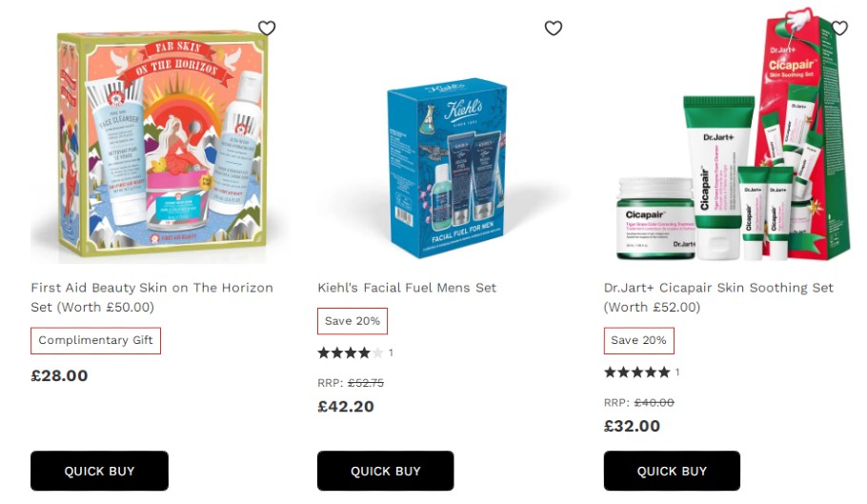Quick Buy the Kiehl's Facial Fuel set
The image size is (867, 504).
[386, 471]
